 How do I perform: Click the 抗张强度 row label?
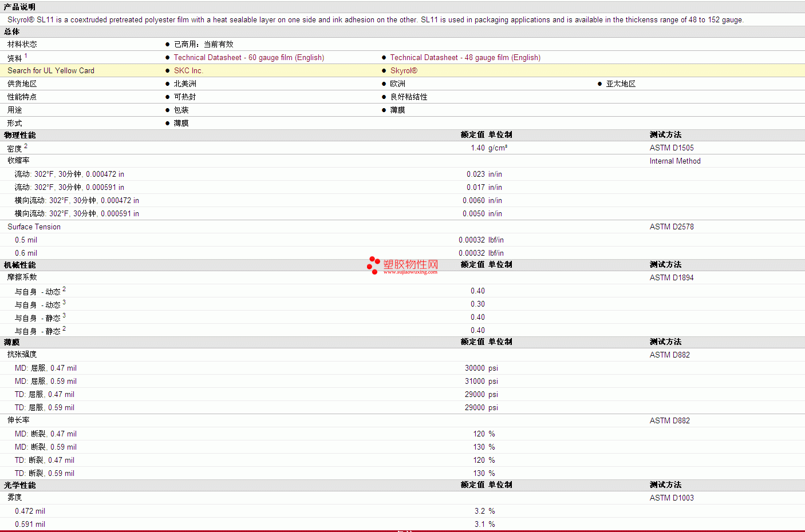point(22,354)
